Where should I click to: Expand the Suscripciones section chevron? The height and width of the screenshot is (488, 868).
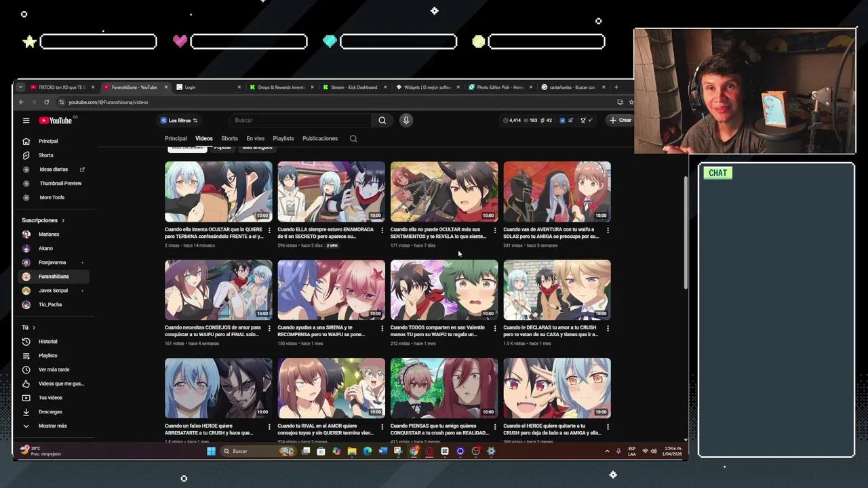[63, 220]
